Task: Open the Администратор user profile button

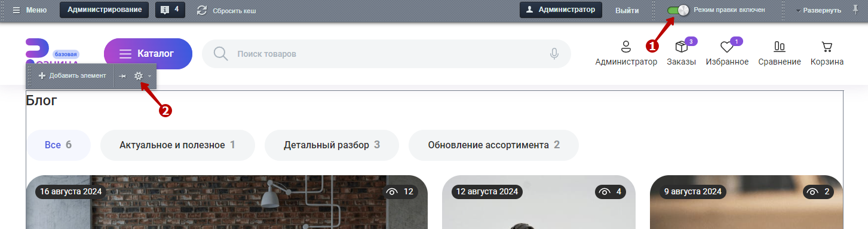Action: point(560,10)
